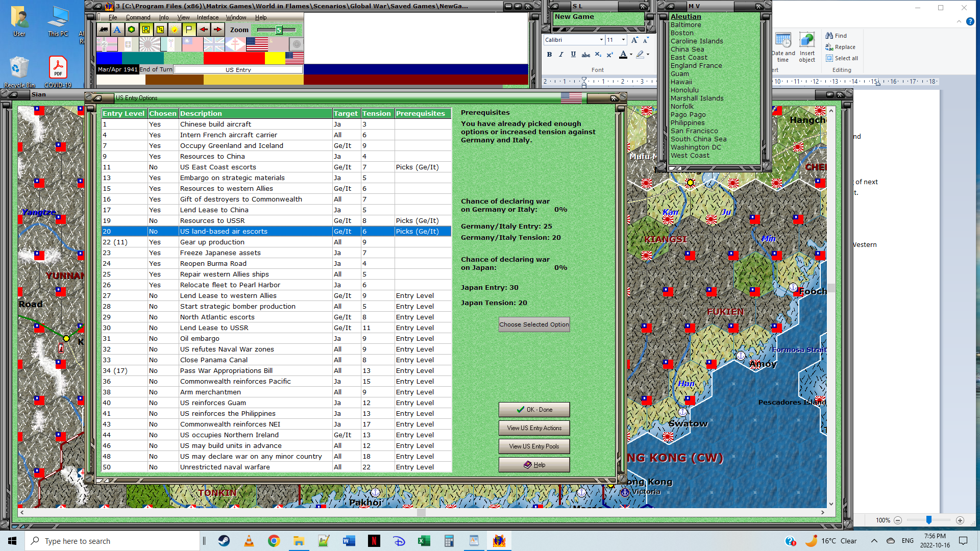Click the red right arrow icon

217,30
